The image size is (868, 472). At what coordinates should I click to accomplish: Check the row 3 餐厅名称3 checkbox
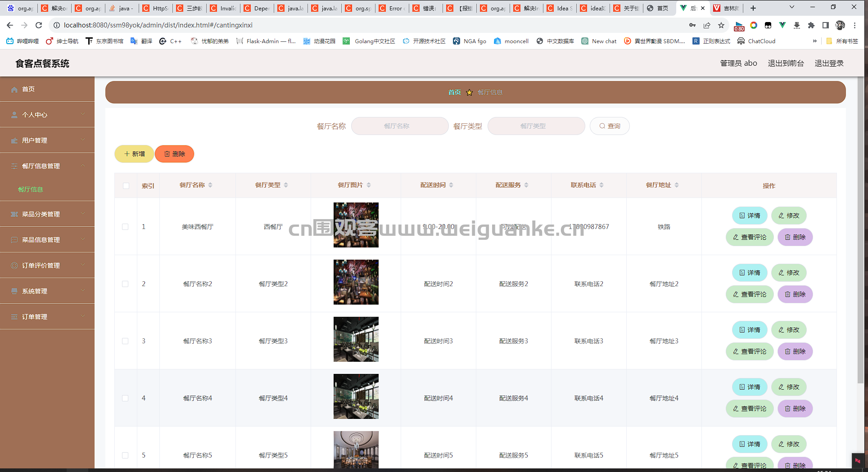pyautogui.click(x=125, y=341)
